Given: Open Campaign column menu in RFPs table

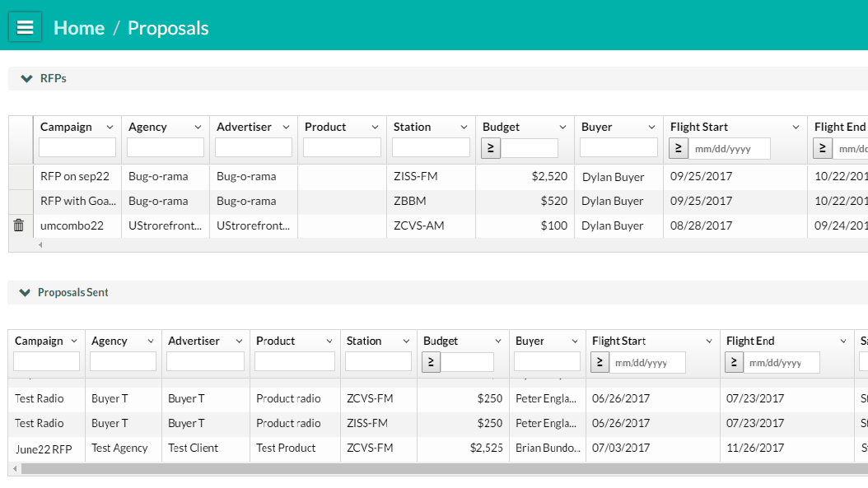Looking at the screenshot, I should click(110, 128).
